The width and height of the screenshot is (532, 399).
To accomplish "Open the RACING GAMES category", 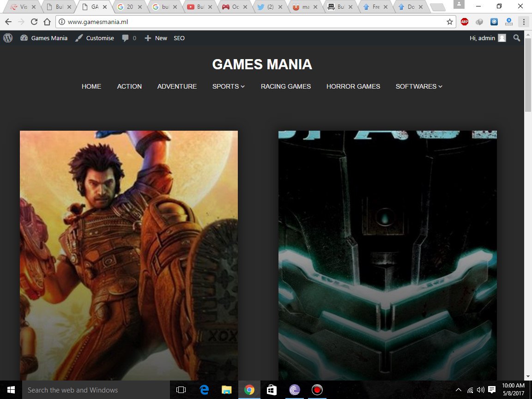I will (286, 86).
